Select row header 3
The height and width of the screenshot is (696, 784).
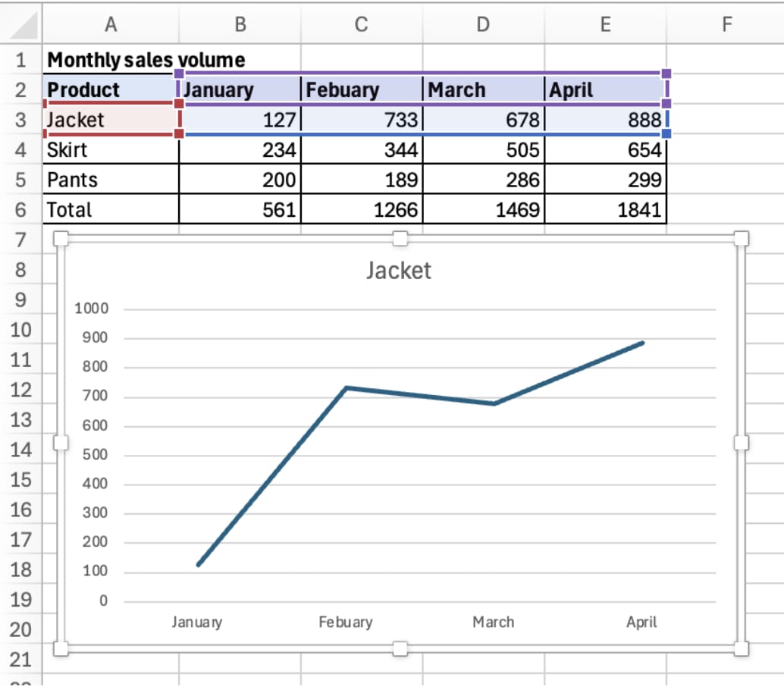click(21, 119)
